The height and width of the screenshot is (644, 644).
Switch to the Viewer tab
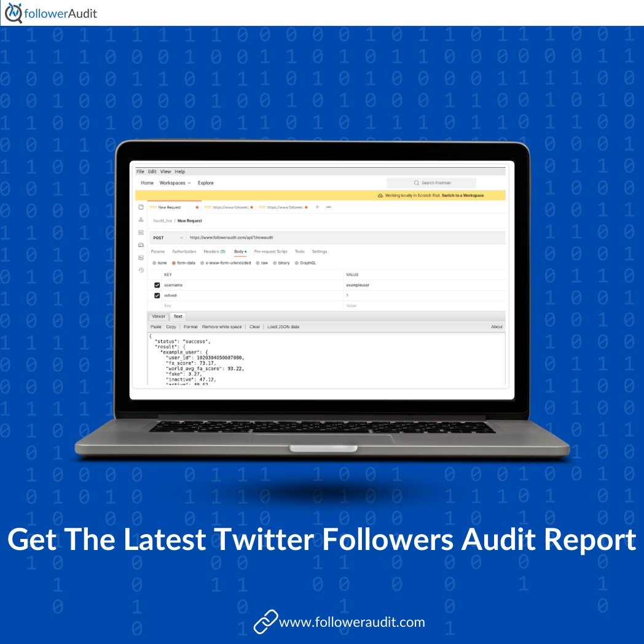[159, 316]
